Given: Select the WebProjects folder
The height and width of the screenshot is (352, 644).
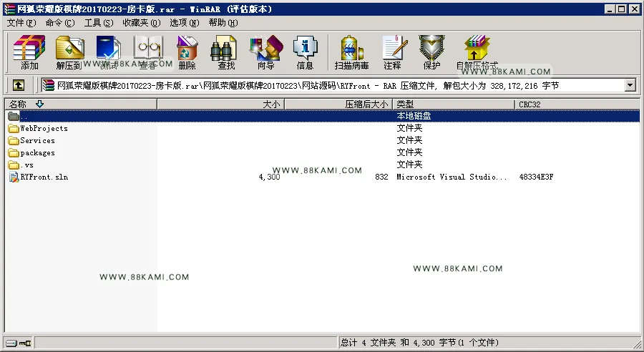Looking at the screenshot, I should [x=44, y=128].
